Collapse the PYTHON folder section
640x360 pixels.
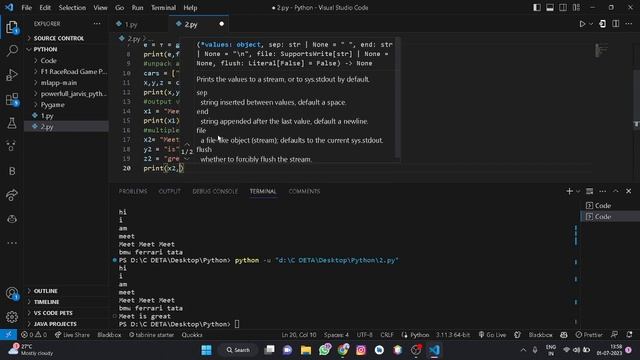67,49
